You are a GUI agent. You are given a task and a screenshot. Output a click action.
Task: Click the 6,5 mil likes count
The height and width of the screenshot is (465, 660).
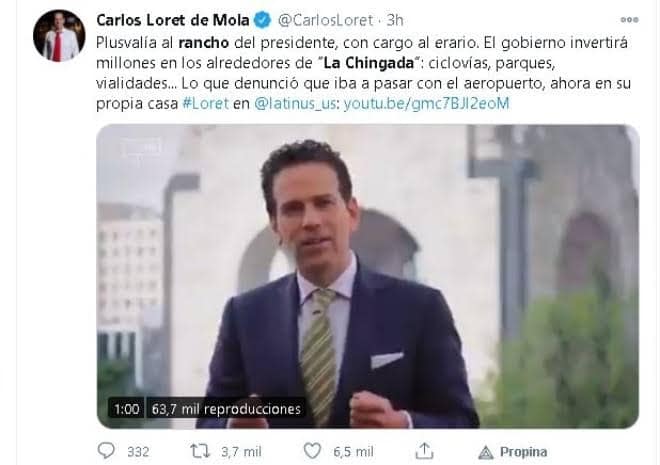click(353, 452)
